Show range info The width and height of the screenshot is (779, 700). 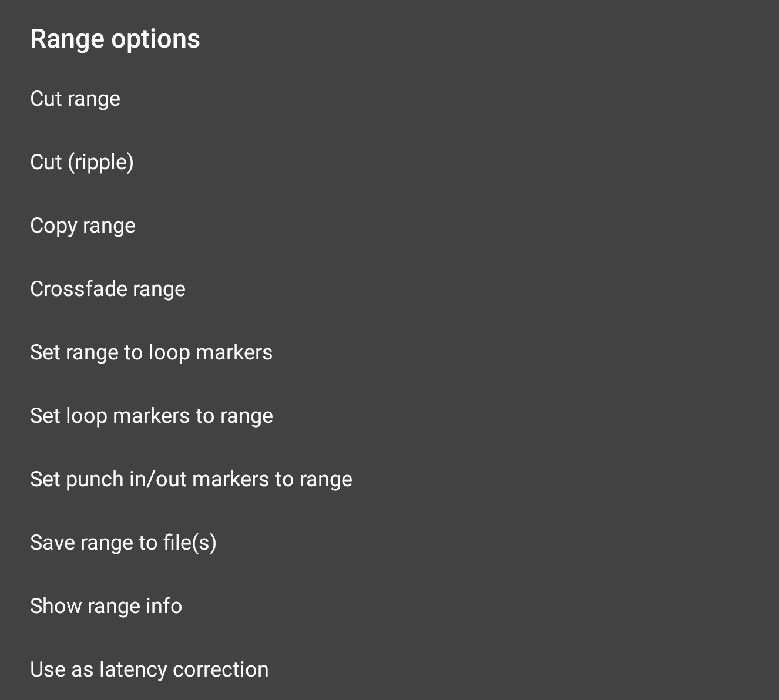pos(106,606)
